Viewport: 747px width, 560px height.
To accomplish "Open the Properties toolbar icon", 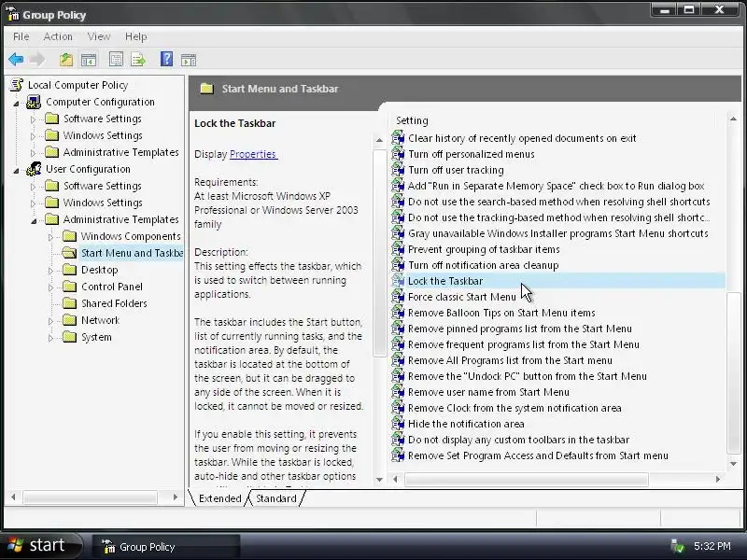I will coord(116,60).
